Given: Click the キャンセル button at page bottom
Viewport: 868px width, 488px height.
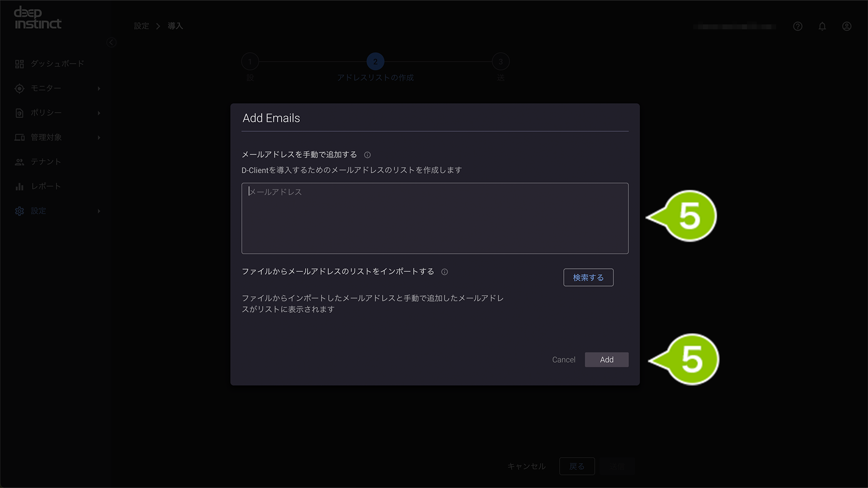Looking at the screenshot, I should (x=527, y=467).
